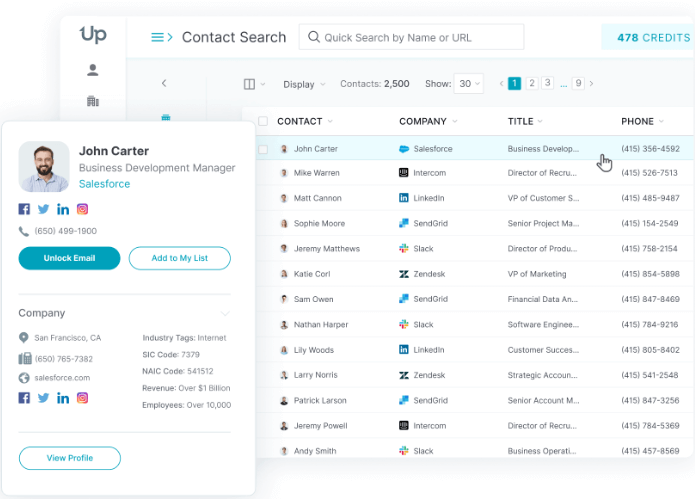Open the building companies sidebar icon
The image size is (695, 499).
tap(93, 101)
